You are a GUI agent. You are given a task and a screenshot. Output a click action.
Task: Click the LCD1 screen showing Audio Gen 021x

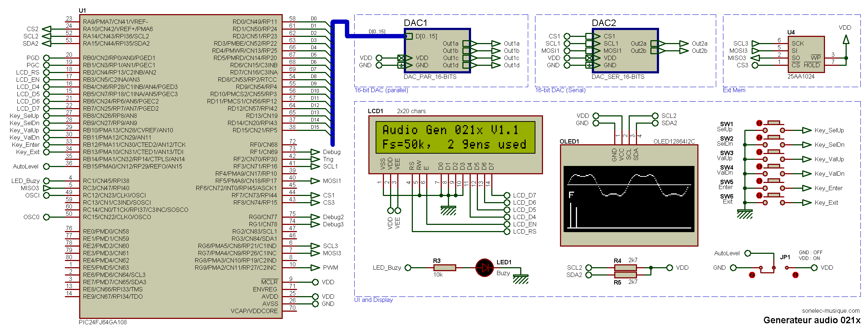point(456,137)
